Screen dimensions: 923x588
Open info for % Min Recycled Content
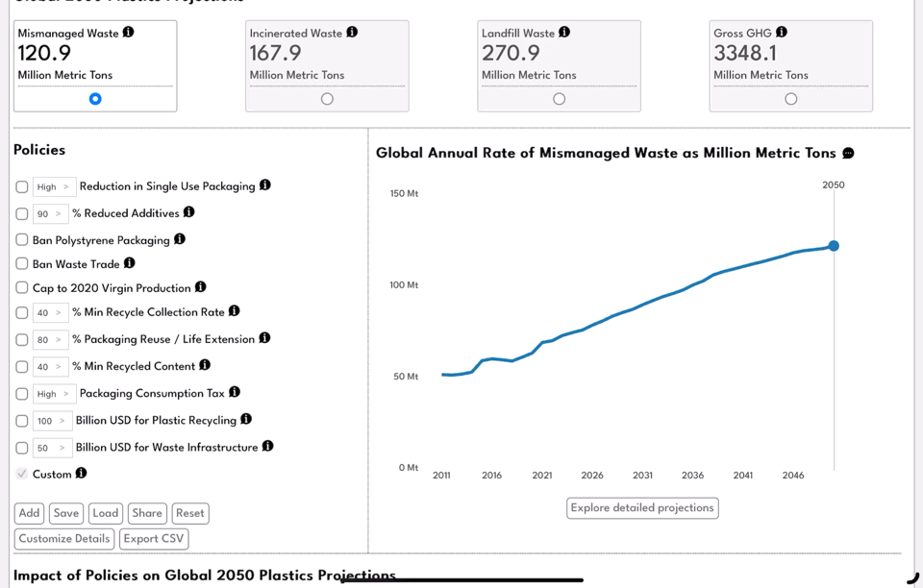pyautogui.click(x=203, y=365)
